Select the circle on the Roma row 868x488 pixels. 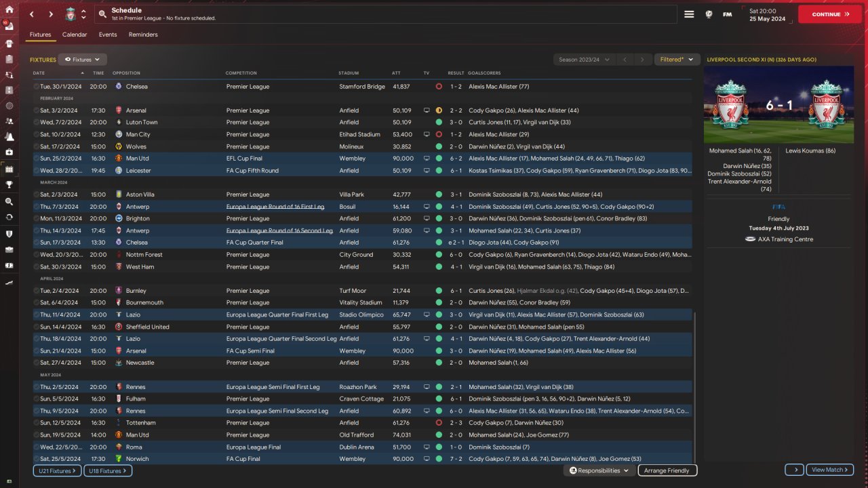(37, 447)
